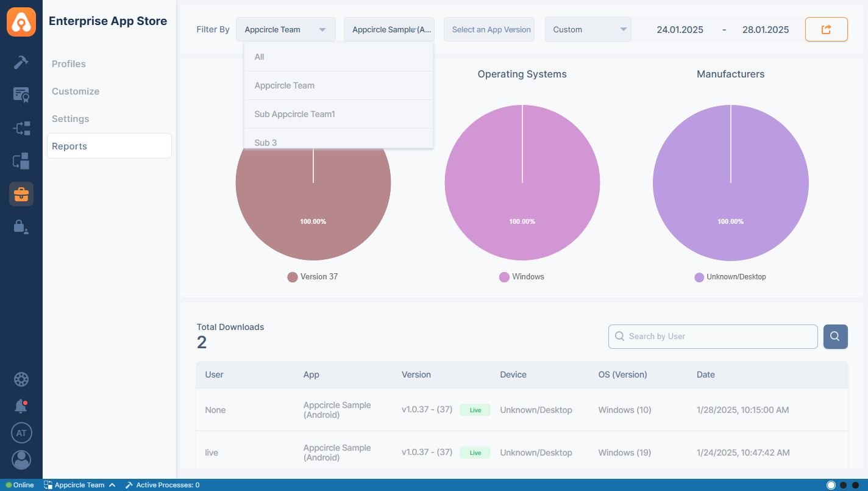The width and height of the screenshot is (868, 491).
Task: Click the Online status indicator
Action: point(20,485)
